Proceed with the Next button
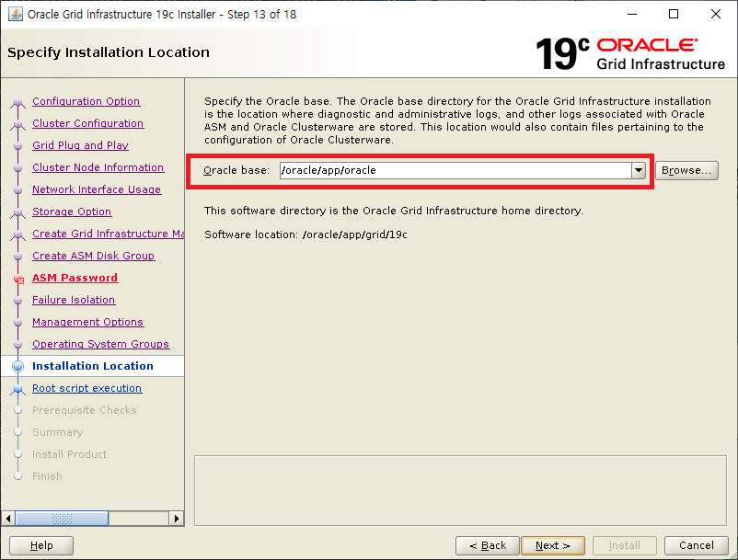This screenshot has width=738, height=560. [553, 545]
